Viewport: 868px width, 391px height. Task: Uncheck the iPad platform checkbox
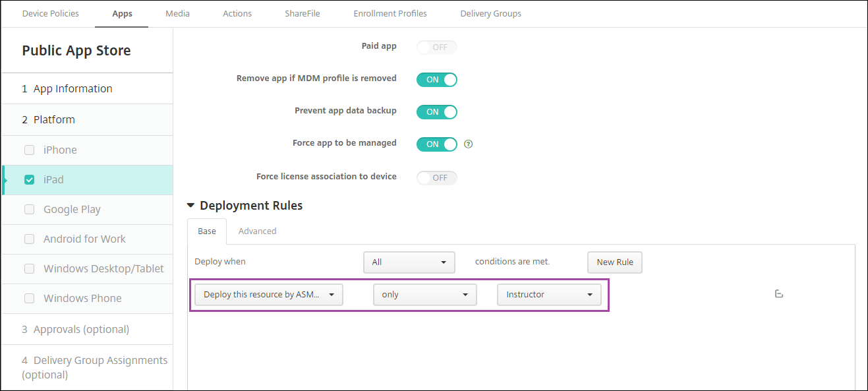point(29,180)
